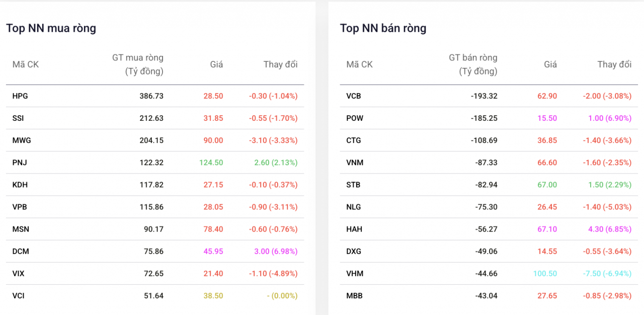Viewport: 644px width, 315px height.
Task: Click the 'Top NN bán ròng' heading
Action: (x=383, y=28)
